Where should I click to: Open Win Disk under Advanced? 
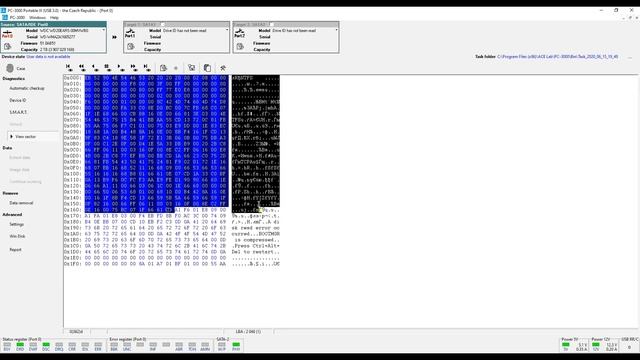tap(17, 236)
